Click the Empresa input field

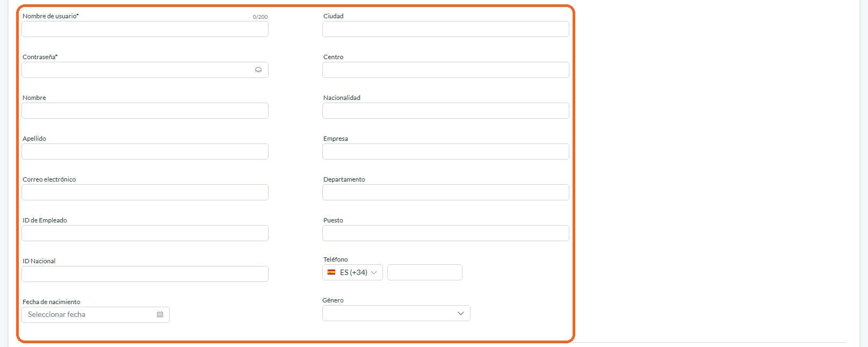pyautogui.click(x=446, y=151)
